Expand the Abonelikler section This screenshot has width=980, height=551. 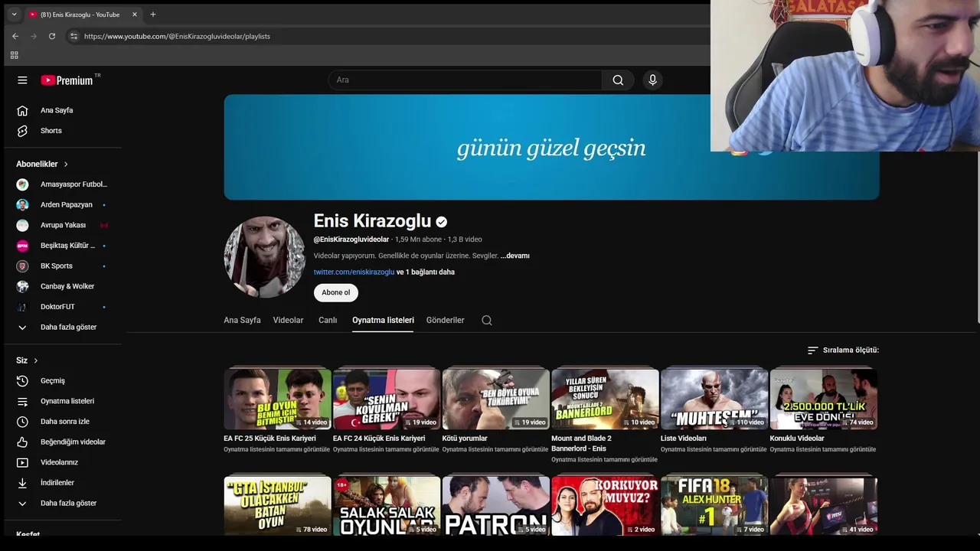tap(42, 164)
